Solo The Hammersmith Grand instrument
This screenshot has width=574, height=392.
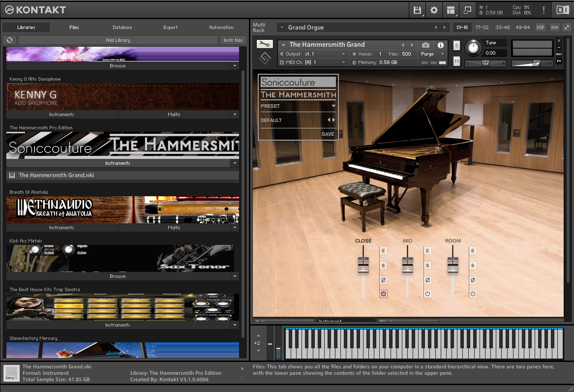(x=456, y=45)
